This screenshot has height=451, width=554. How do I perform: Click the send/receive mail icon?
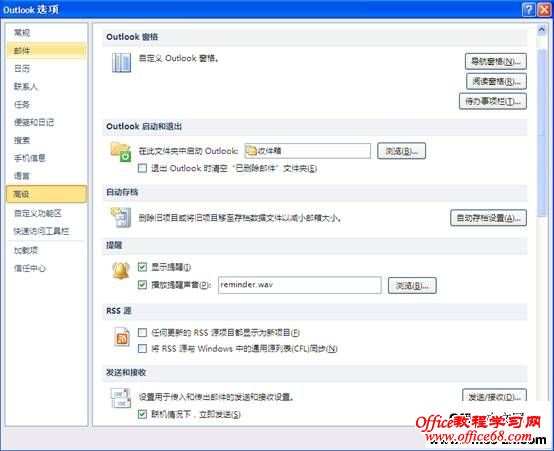121,398
